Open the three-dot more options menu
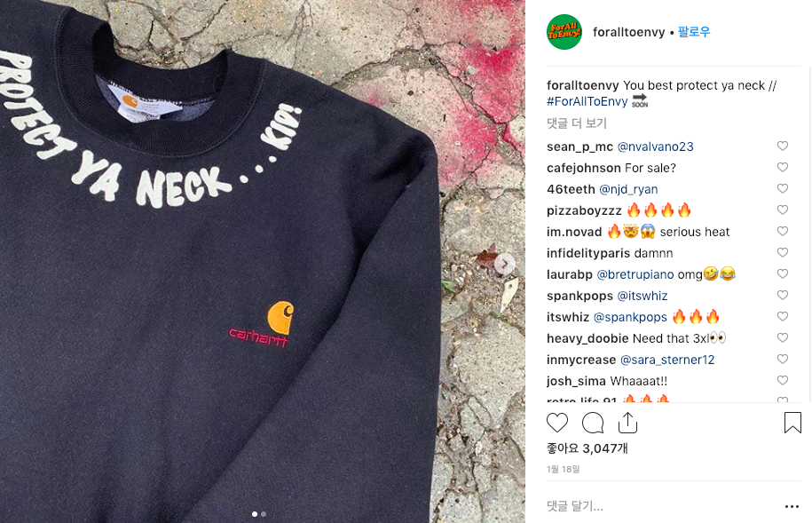This screenshot has width=812, height=523. tap(792, 506)
